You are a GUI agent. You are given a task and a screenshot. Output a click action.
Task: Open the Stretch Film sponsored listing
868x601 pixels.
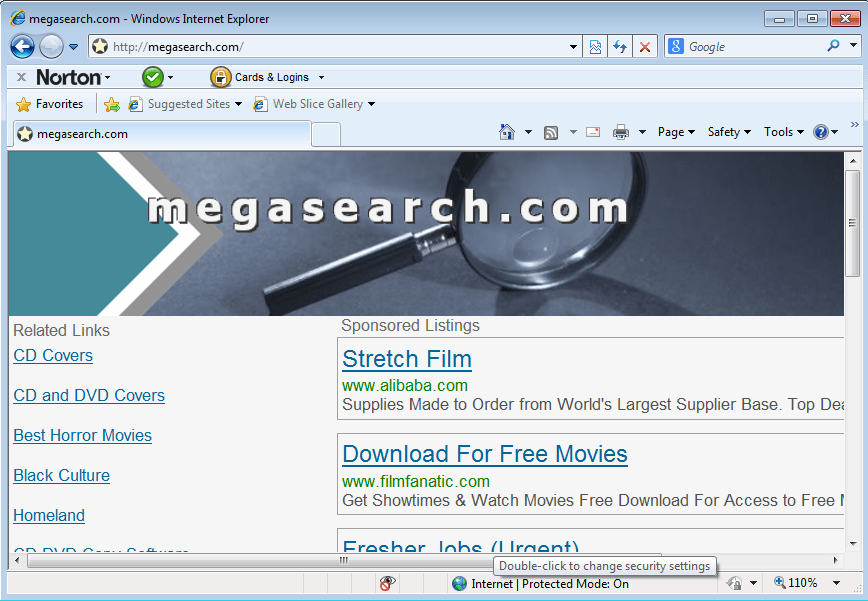click(x=407, y=359)
